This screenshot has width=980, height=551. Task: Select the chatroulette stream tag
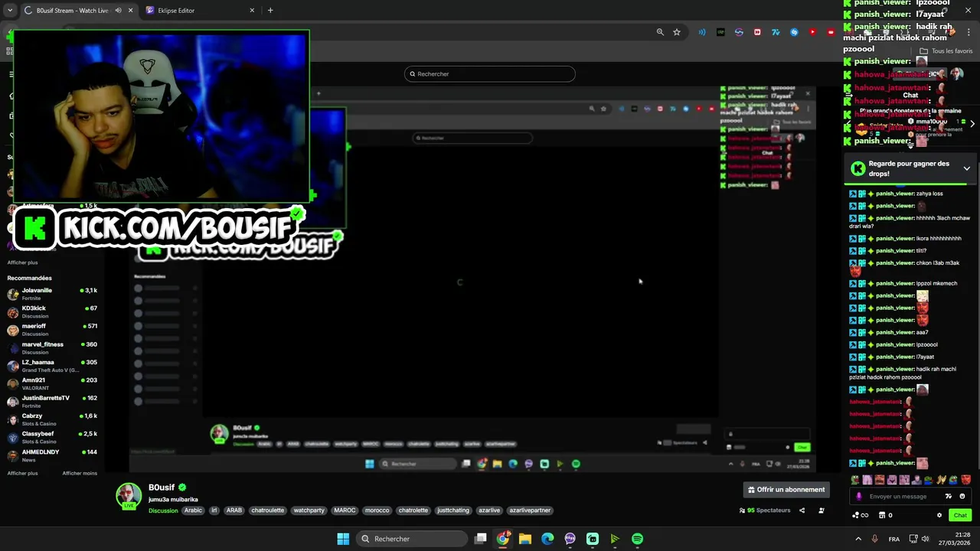(268, 510)
